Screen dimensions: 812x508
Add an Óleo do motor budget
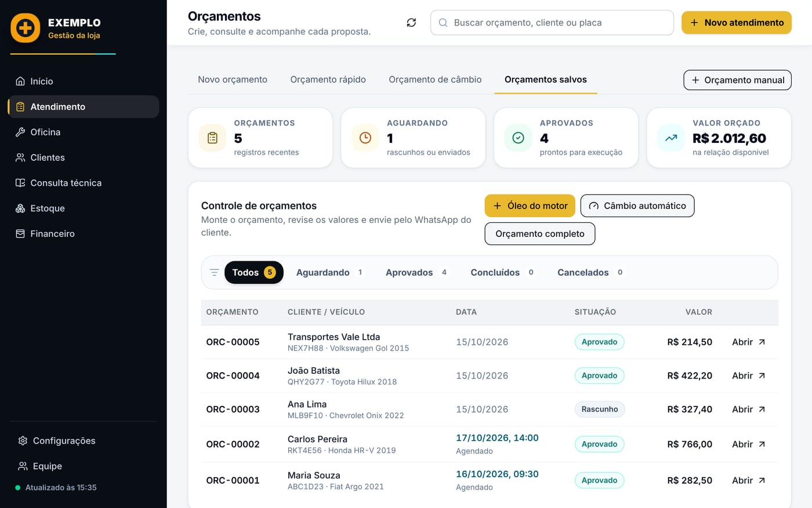tap(530, 206)
